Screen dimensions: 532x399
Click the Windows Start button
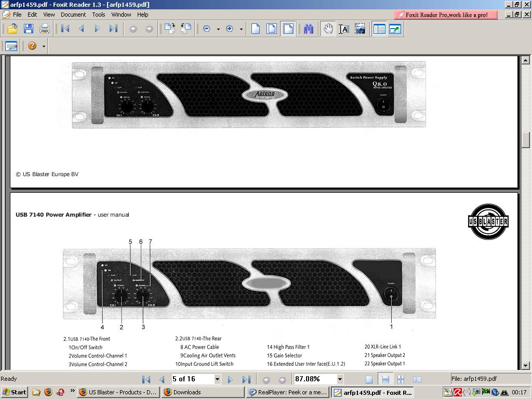[14, 392]
